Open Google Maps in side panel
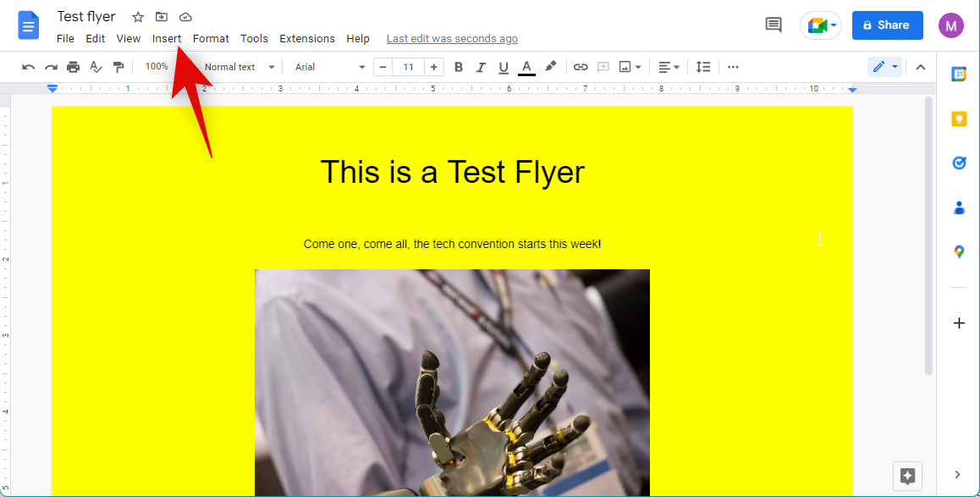The width and height of the screenshot is (980, 497). coord(959,251)
